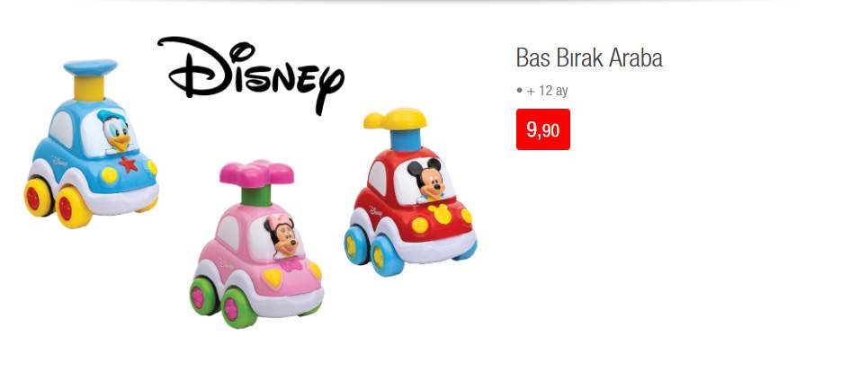Click a yellow wheel of the blue car

tap(73, 208)
